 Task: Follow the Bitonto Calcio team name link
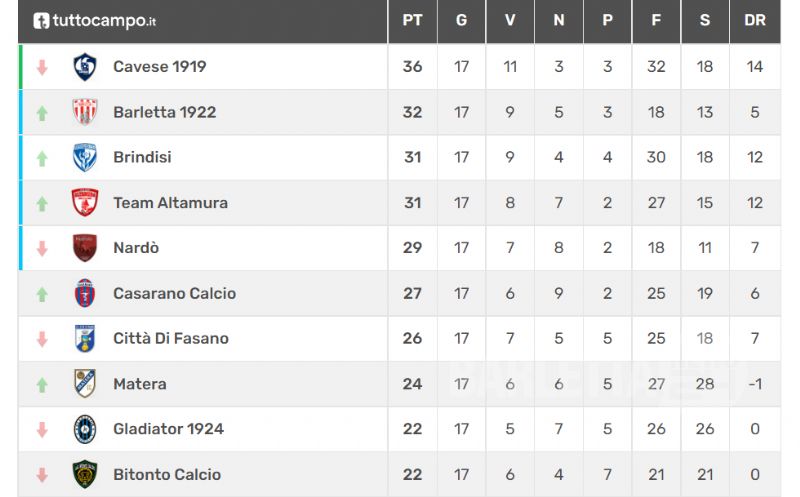tap(167, 475)
